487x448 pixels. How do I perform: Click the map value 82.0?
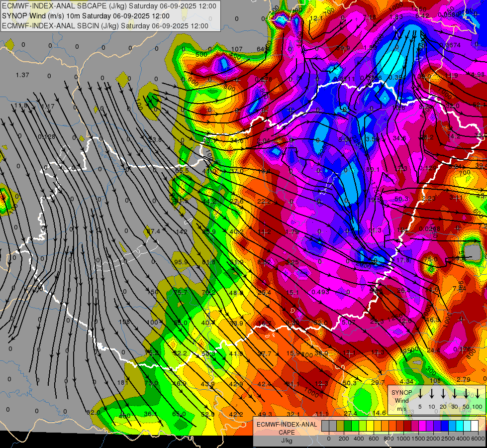(93, 413)
